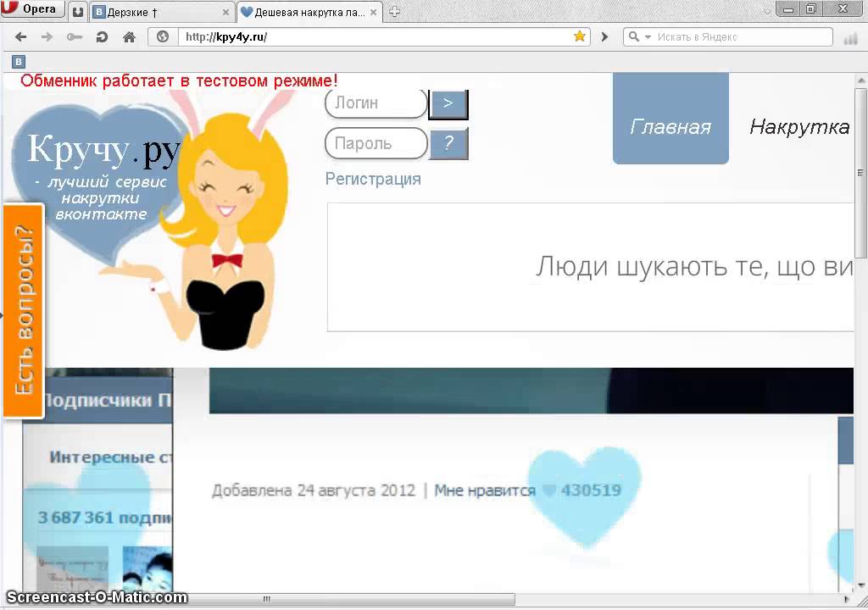Click the scroll down arrow of the page scrollbar

(x=861, y=585)
